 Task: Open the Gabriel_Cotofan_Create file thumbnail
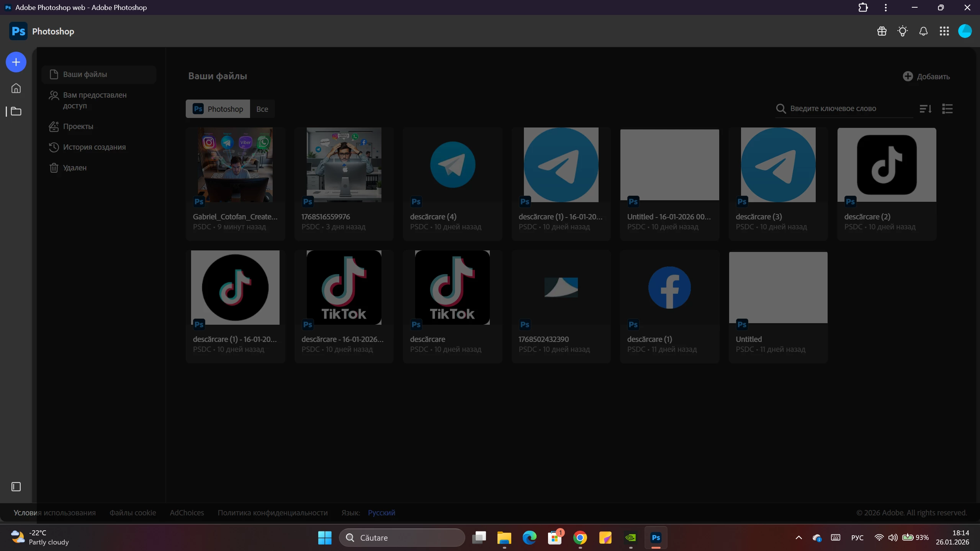click(235, 165)
